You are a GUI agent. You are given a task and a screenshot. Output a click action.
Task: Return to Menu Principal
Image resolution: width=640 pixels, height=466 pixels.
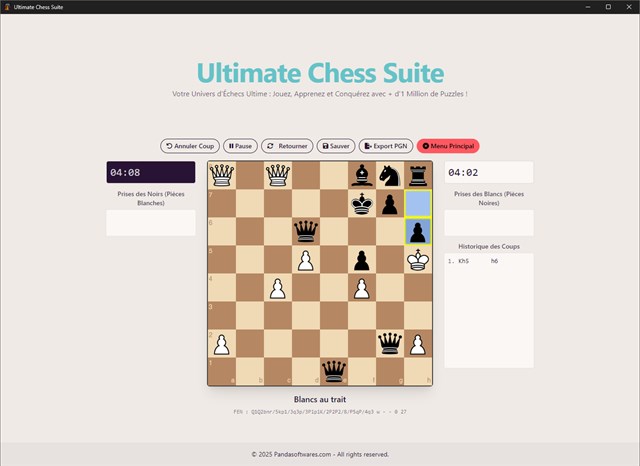pyautogui.click(x=448, y=146)
